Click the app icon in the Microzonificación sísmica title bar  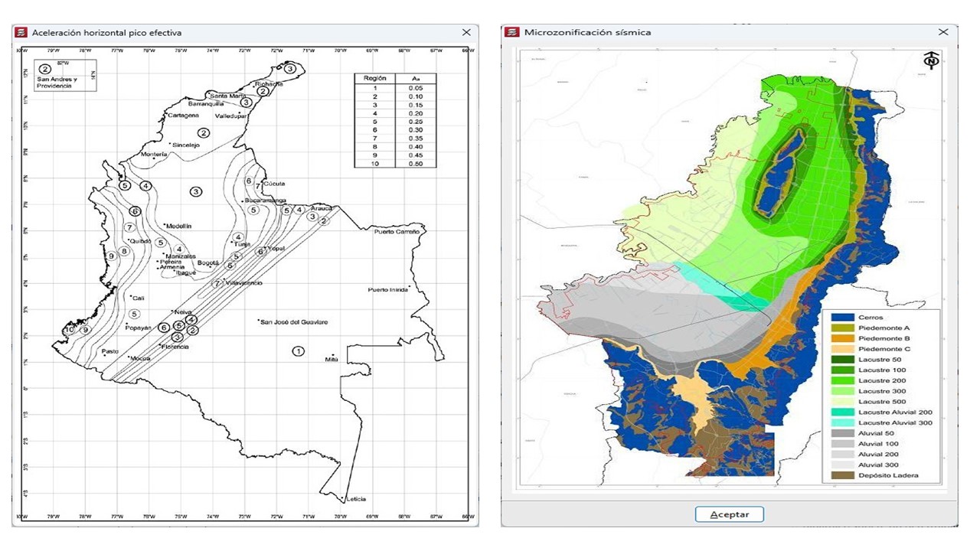513,32
